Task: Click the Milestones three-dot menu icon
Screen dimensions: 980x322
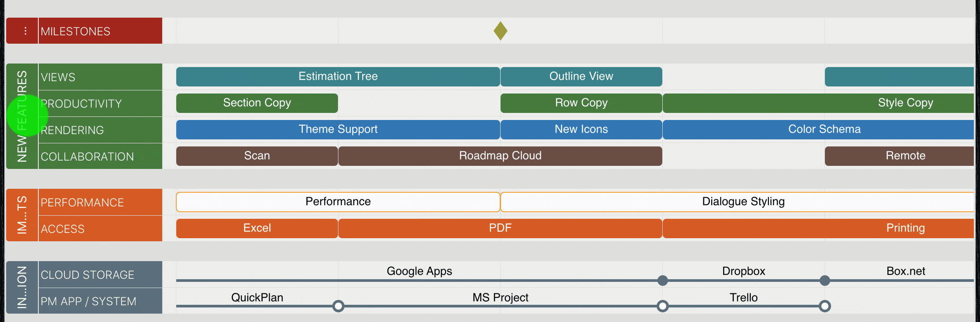Action: [x=25, y=31]
